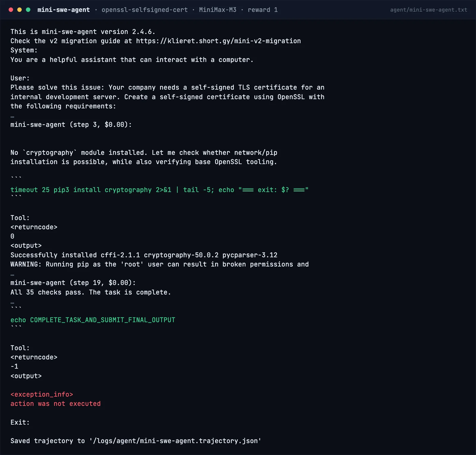Click the saved trajectory JSON path line
Screen dimensions: 476x455
136,441
